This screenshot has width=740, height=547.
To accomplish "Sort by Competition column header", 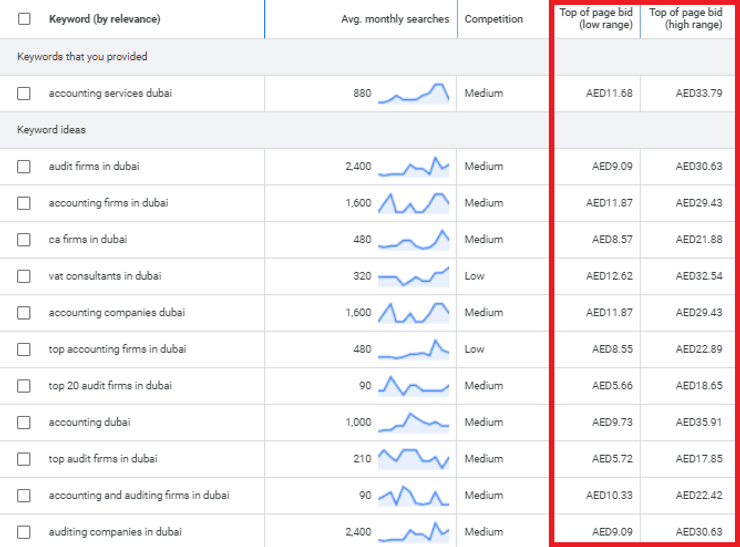I will tap(494, 19).
